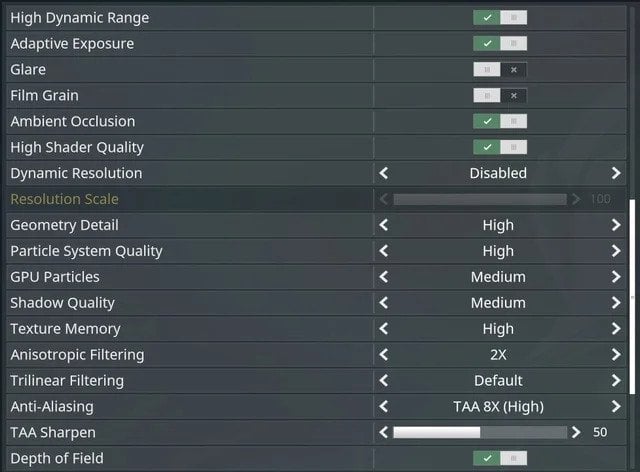Decrease TAA Sharpen with left arrow
The height and width of the screenshot is (472, 640).
click(384, 433)
